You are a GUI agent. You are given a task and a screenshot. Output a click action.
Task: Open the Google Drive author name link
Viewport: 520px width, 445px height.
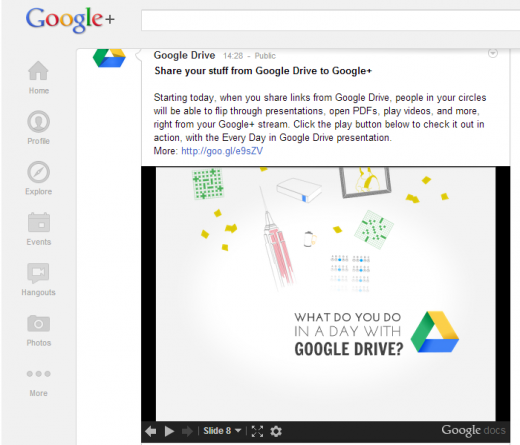click(184, 55)
